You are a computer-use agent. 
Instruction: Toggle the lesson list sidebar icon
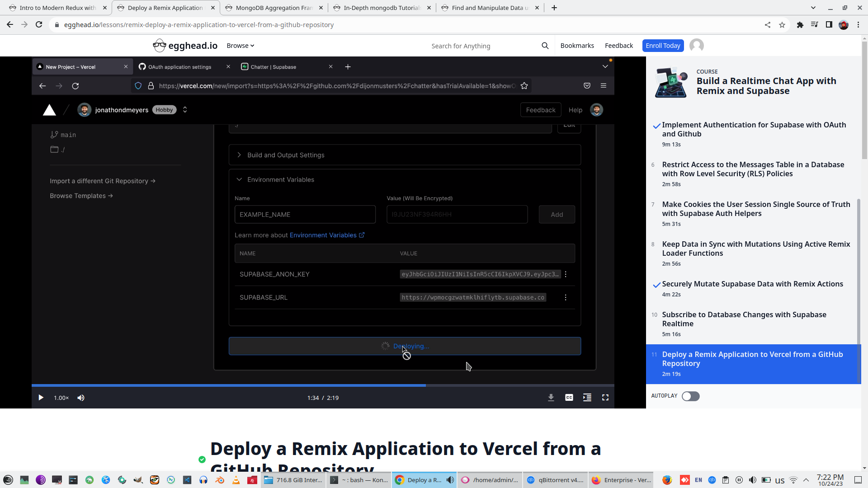(x=587, y=398)
